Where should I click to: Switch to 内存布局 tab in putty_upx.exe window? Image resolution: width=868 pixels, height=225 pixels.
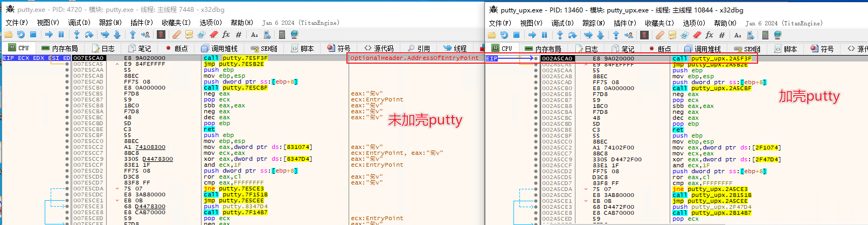pyautogui.click(x=543, y=49)
